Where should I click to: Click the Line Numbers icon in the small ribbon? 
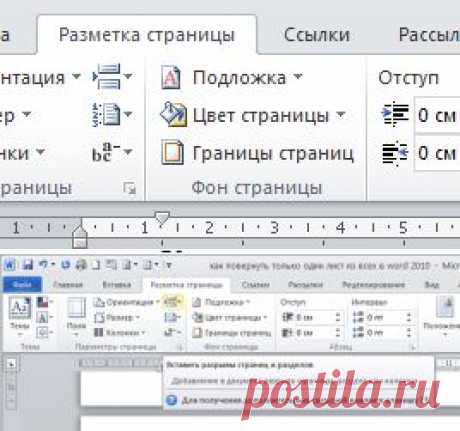(173, 317)
